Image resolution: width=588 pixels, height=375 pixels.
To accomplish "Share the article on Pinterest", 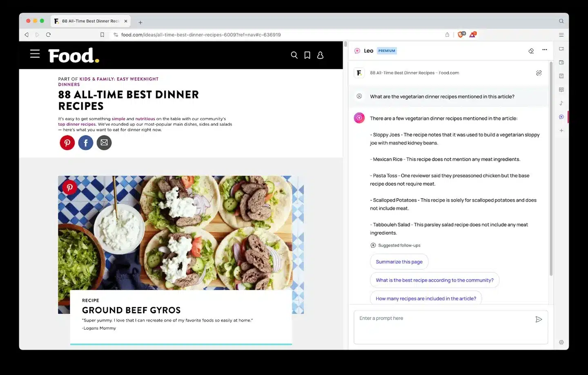I will (x=67, y=143).
